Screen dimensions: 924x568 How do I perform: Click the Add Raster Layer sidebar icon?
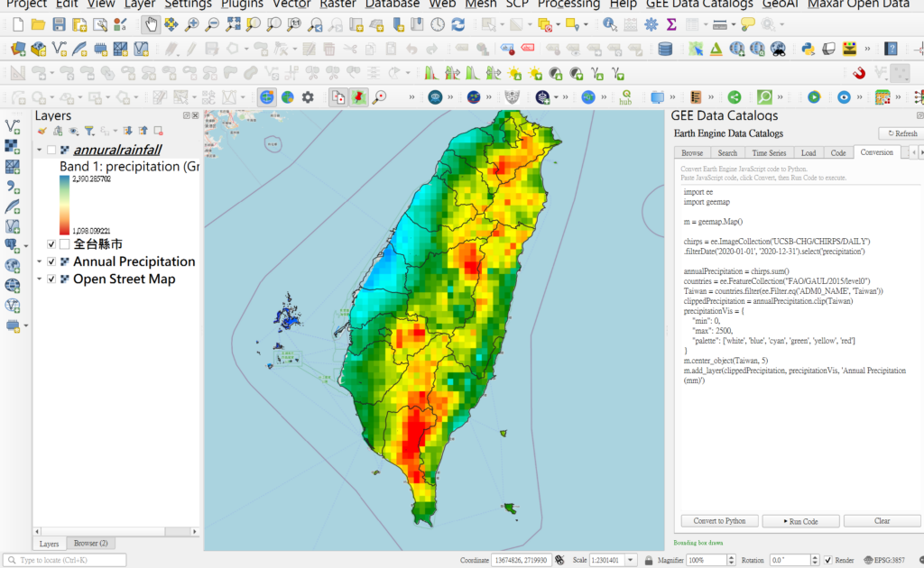pos(13,146)
